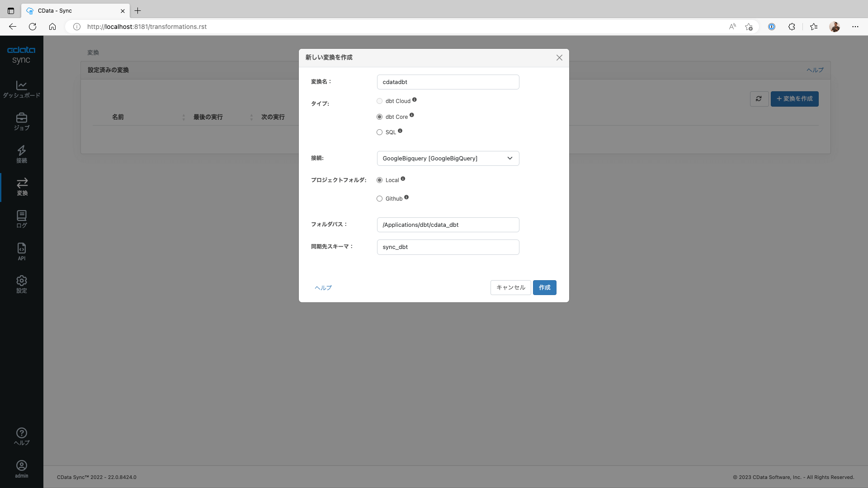
Task: Click the キャンセル cancel button
Action: 510,288
